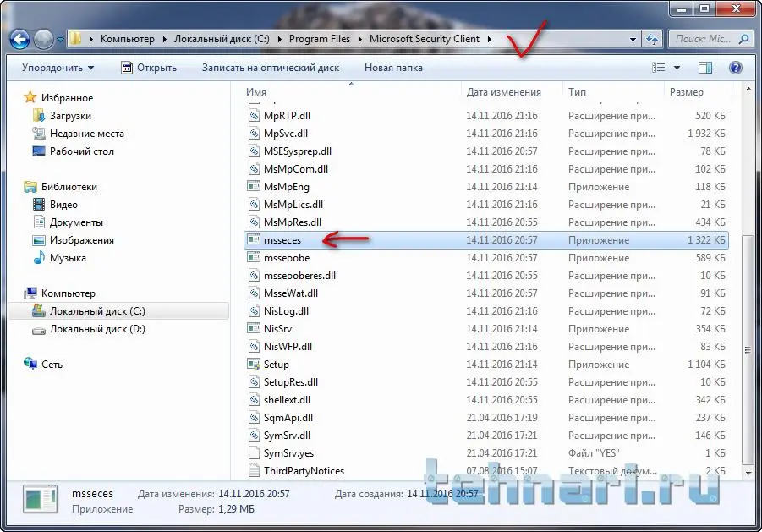Click the Новая папка button

pos(393,68)
